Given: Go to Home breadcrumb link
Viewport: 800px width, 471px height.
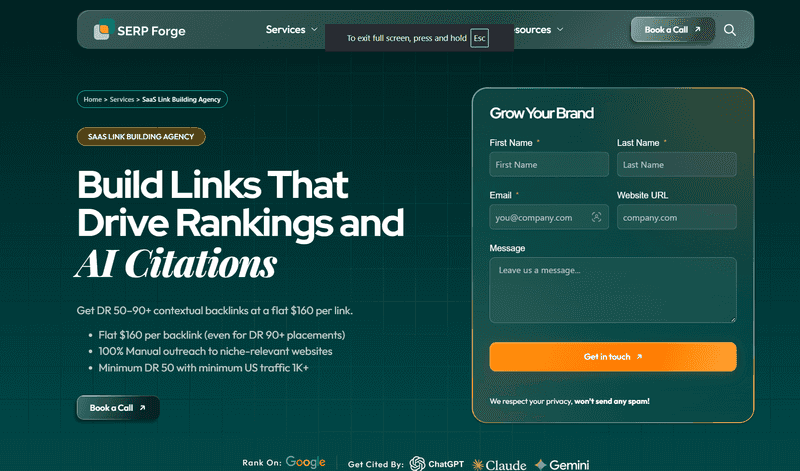Looking at the screenshot, I should 92,100.
